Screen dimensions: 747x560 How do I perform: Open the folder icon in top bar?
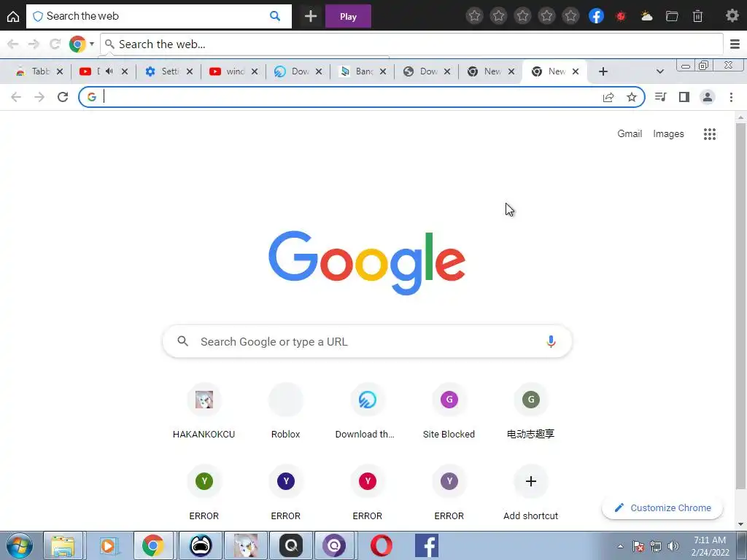pyautogui.click(x=672, y=16)
